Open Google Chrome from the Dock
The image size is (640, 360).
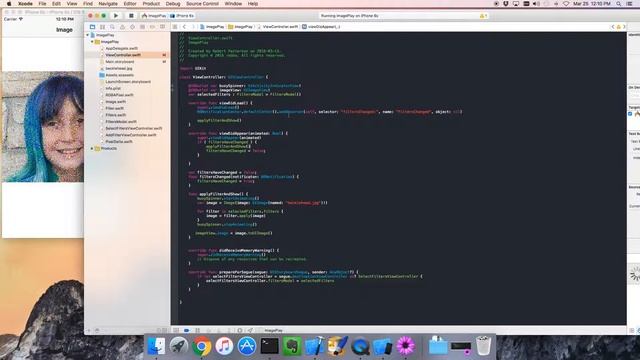pos(201,346)
